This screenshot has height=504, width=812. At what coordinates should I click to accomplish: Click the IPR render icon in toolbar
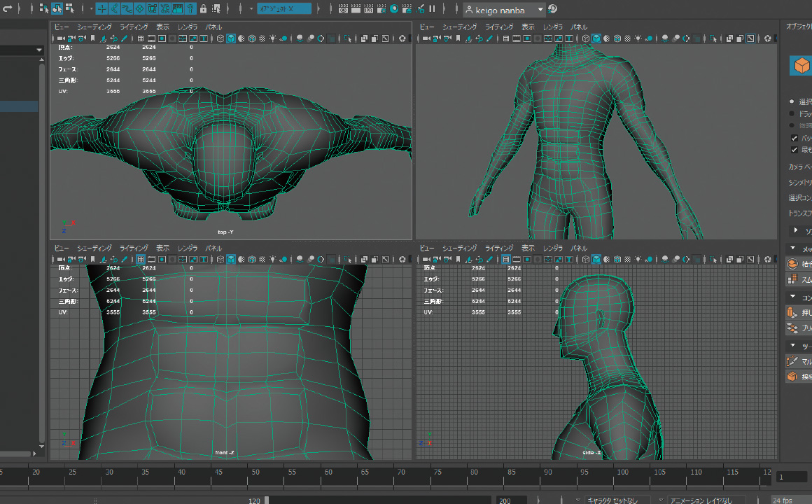click(369, 9)
